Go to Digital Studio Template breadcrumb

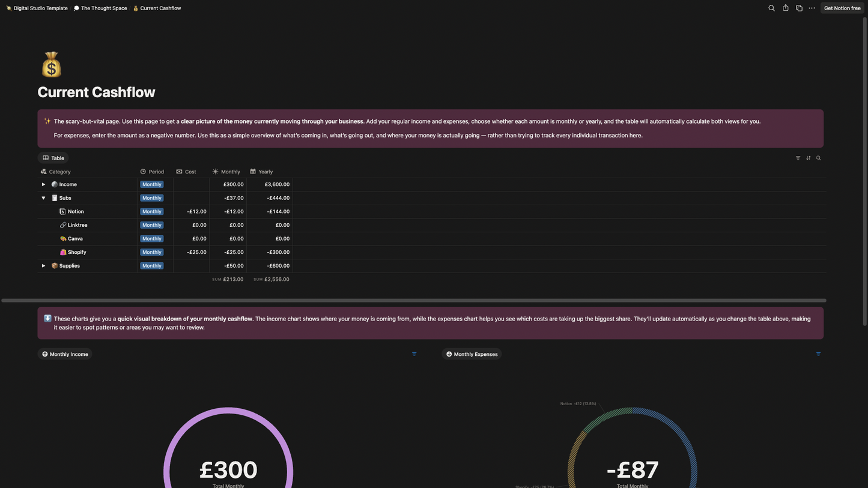pyautogui.click(x=37, y=8)
